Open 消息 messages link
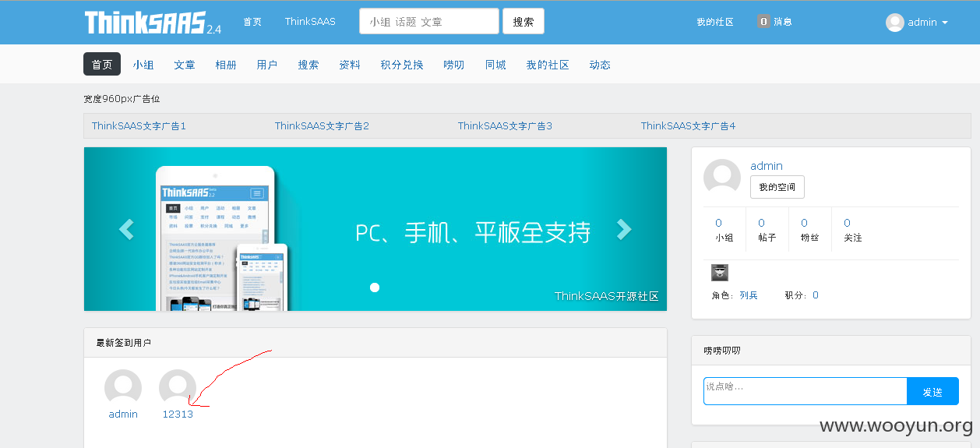This screenshot has height=448, width=980. [783, 22]
